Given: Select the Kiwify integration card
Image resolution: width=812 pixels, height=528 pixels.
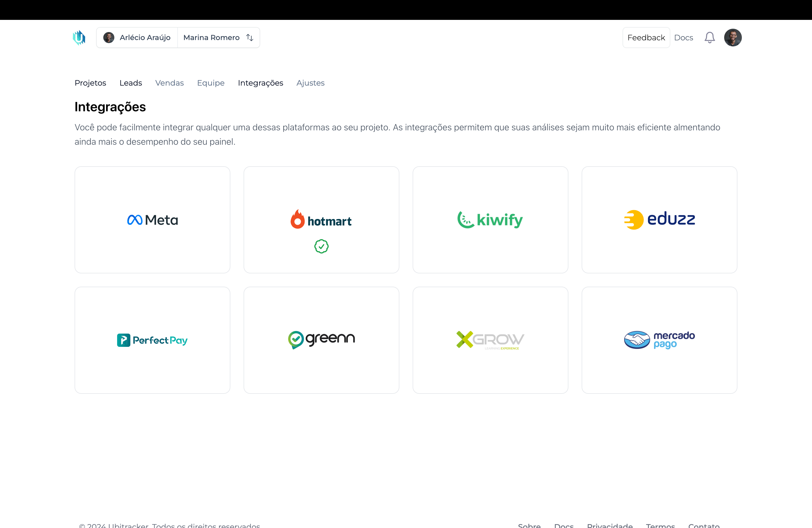Looking at the screenshot, I should click(x=490, y=220).
